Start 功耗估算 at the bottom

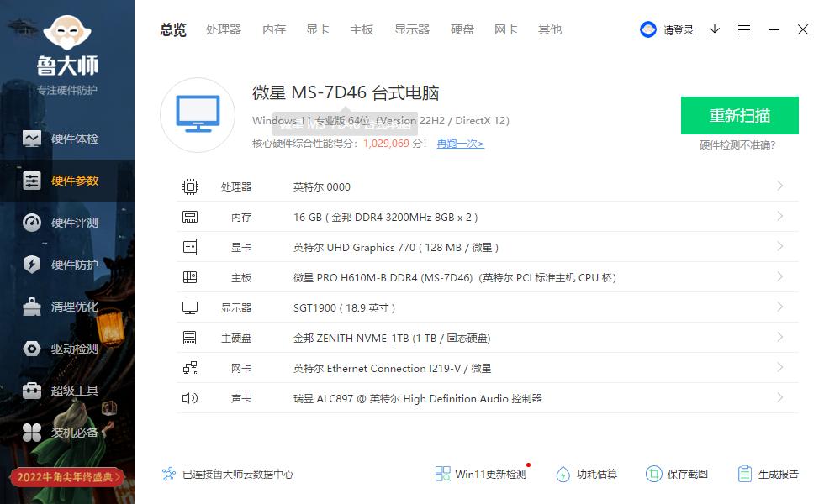pos(586,474)
